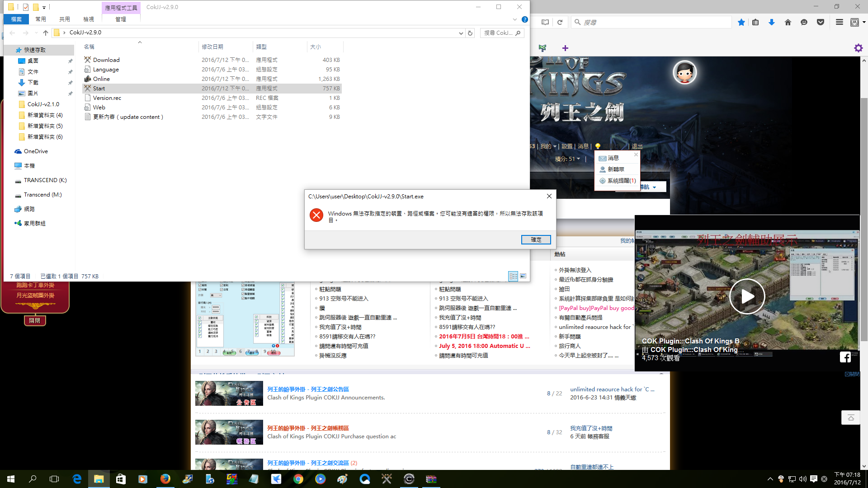The image size is (868, 488).
Task: Open Explorer help icon
Action: [x=524, y=19]
